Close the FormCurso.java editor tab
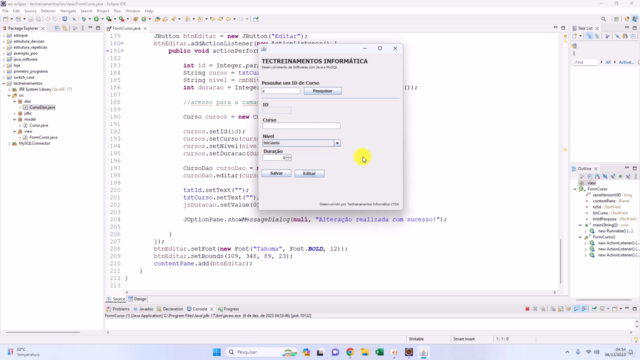The height and width of the screenshot is (360, 640). (145, 29)
